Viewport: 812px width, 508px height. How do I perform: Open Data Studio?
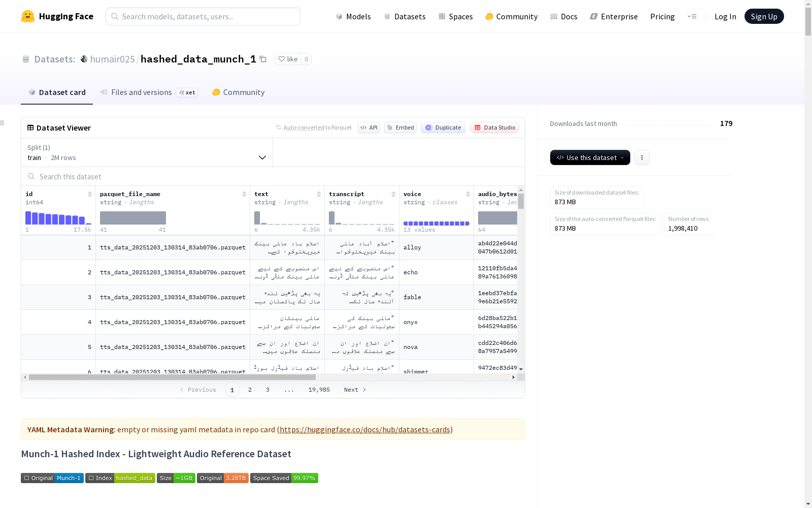click(494, 128)
